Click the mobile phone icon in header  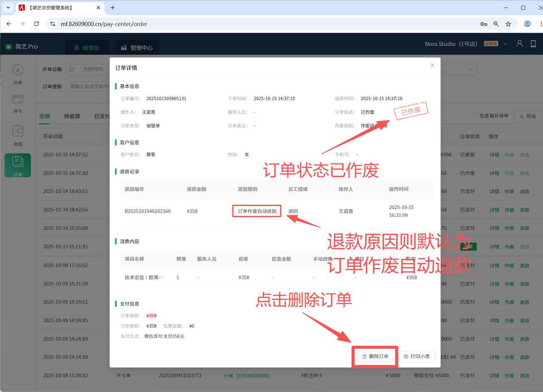(x=533, y=44)
